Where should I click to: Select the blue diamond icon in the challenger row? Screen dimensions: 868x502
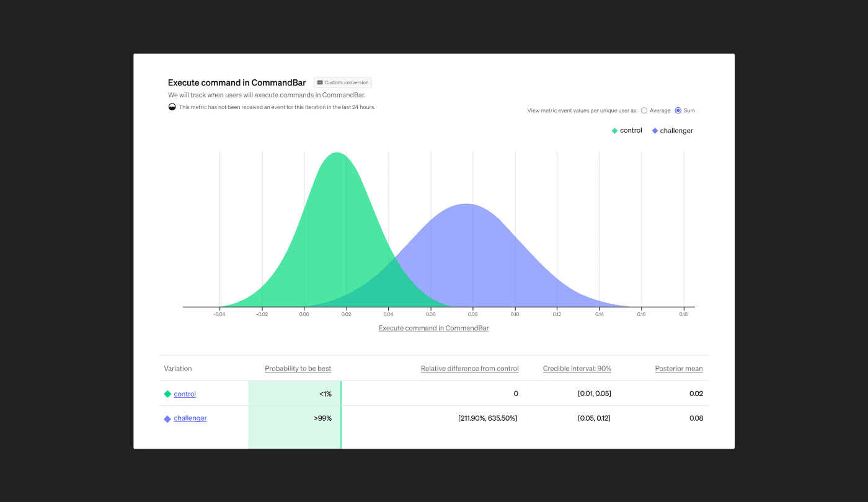tap(168, 418)
